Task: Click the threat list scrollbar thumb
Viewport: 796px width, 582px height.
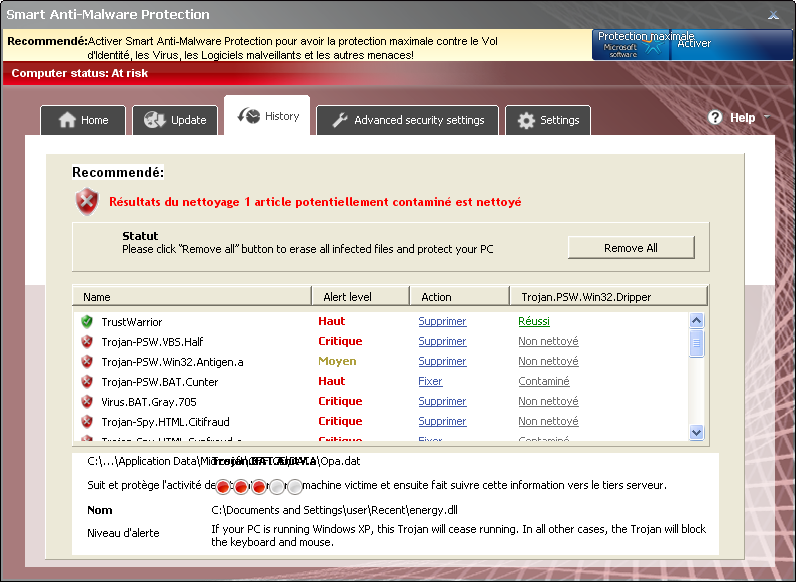Action: coord(696,343)
